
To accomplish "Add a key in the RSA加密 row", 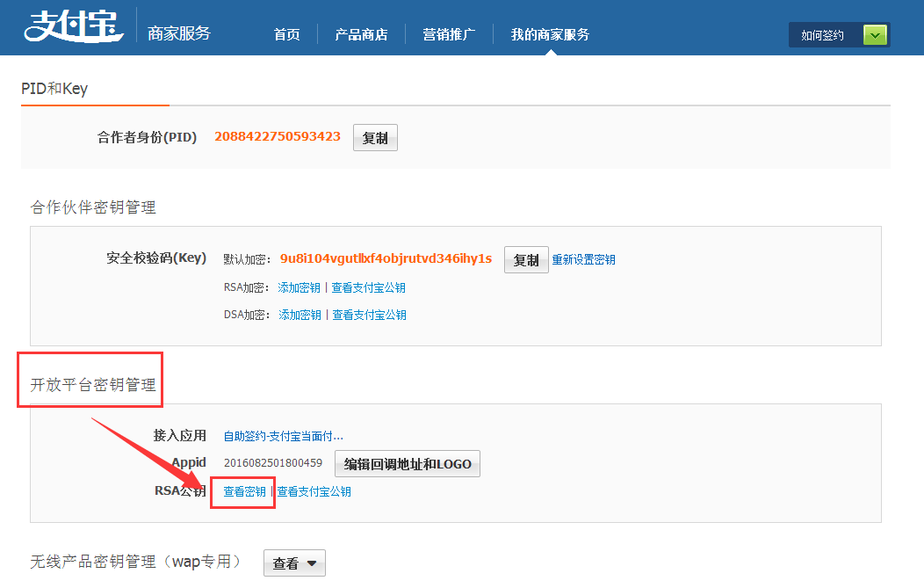I will pyautogui.click(x=299, y=287).
